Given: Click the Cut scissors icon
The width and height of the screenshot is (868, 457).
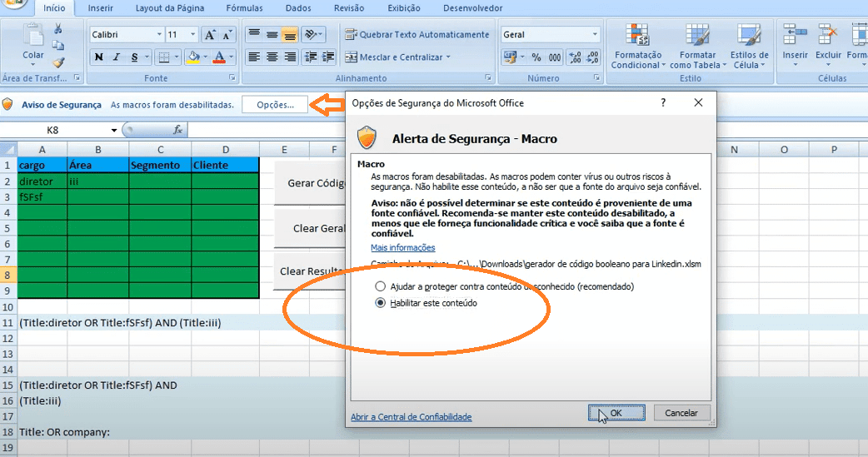Looking at the screenshot, I should 58,29.
